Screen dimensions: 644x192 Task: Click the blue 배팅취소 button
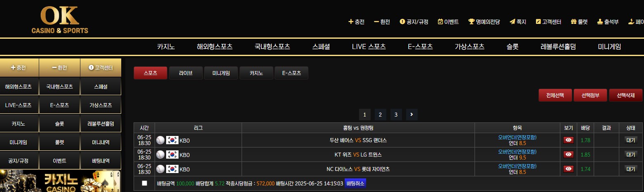[x=355, y=183]
